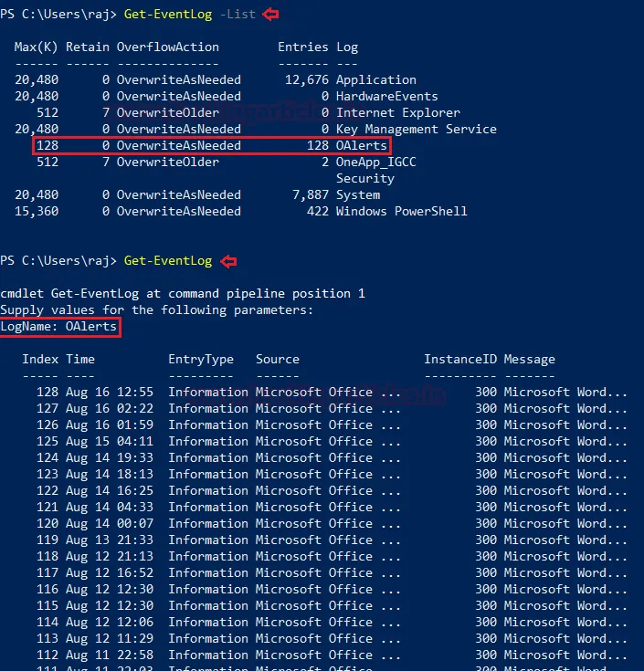Click the red arrow beside Get-EventLog -List
The height and width of the screenshot is (671, 644).
270,14
